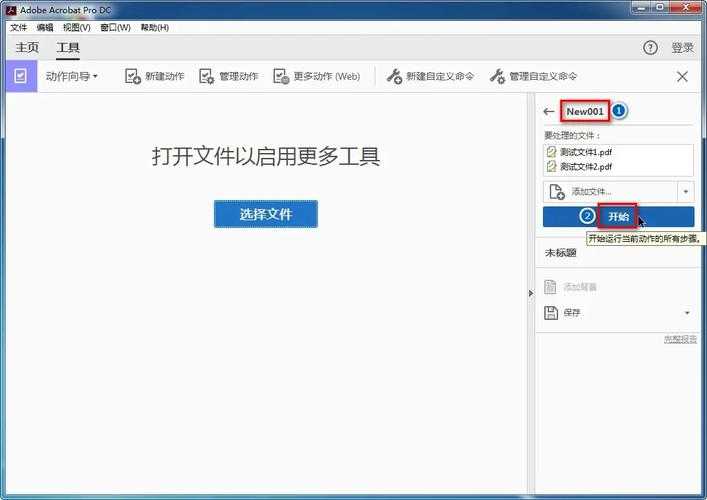This screenshot has width=707, height=500.
Task: Click the 新建动作 (New Action) icon
Action: [133, 76]
